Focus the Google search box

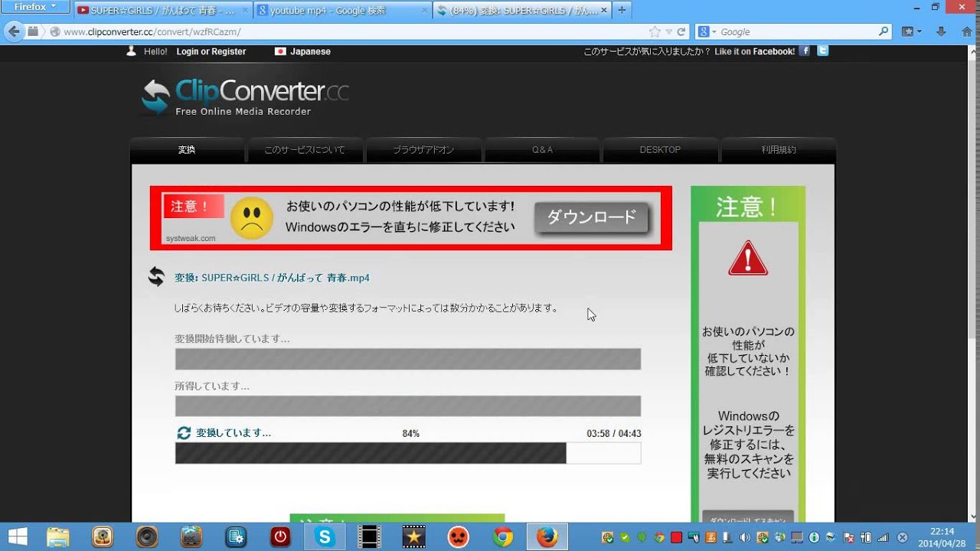coord(796,32)
